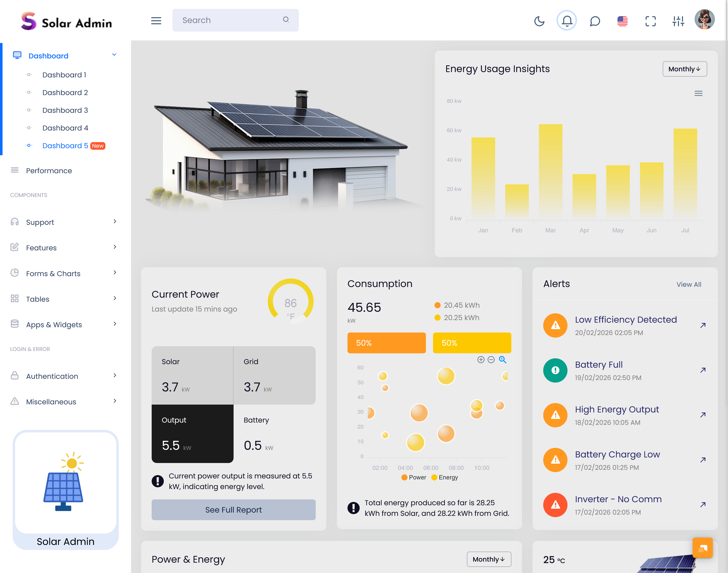
Task: Open theme settings sliders icon
Action: point(678,21)
